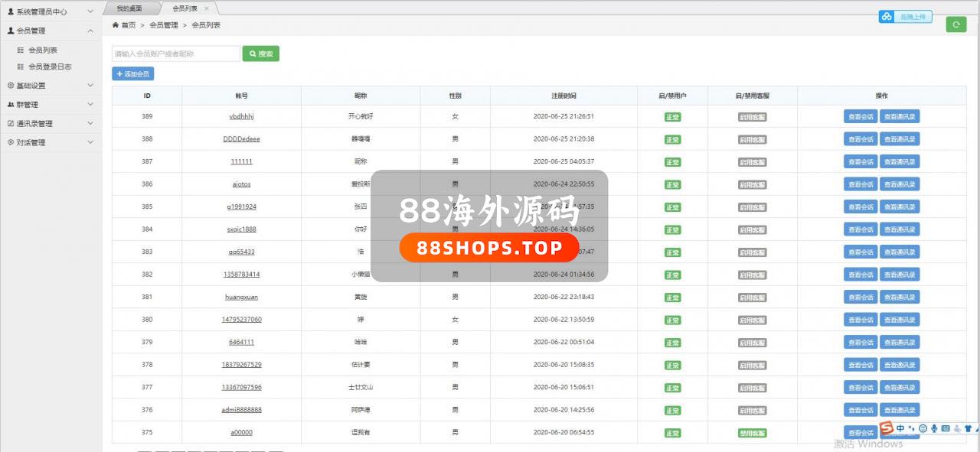The height and width of the screenshot is (452, 980).
Task: Expand the 群管理 sidebar section
Action: point(50,105)
